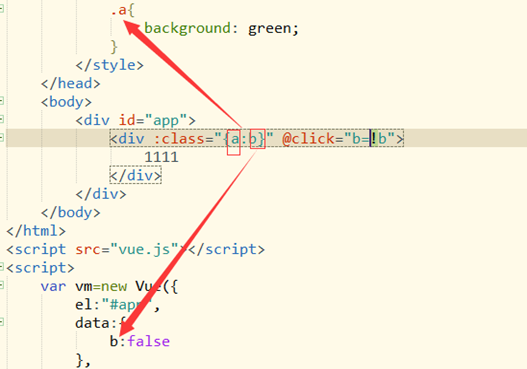This screenshot has width=527, height=369.
Task: Collapse the fold marker beside "<body>" line
Action: coord(1,101)
